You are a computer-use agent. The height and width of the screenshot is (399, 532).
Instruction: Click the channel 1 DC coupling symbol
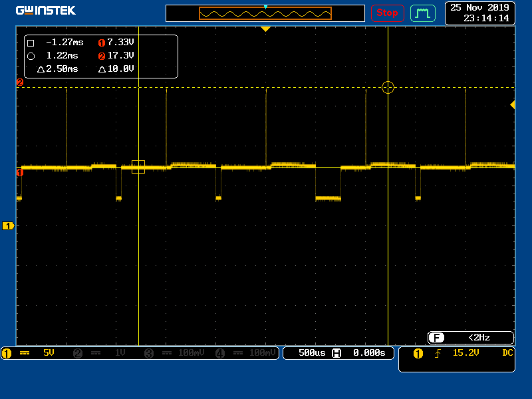(25, 353)
